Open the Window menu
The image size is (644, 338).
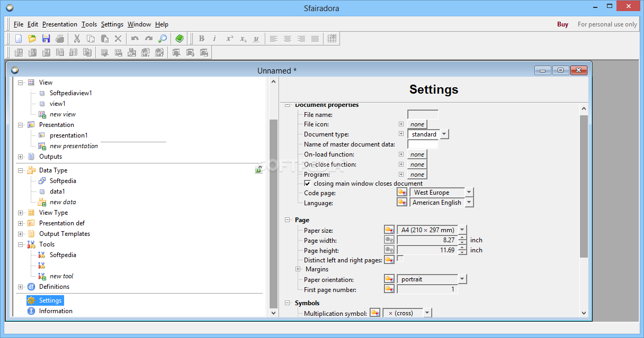click(x=139, y=24)
